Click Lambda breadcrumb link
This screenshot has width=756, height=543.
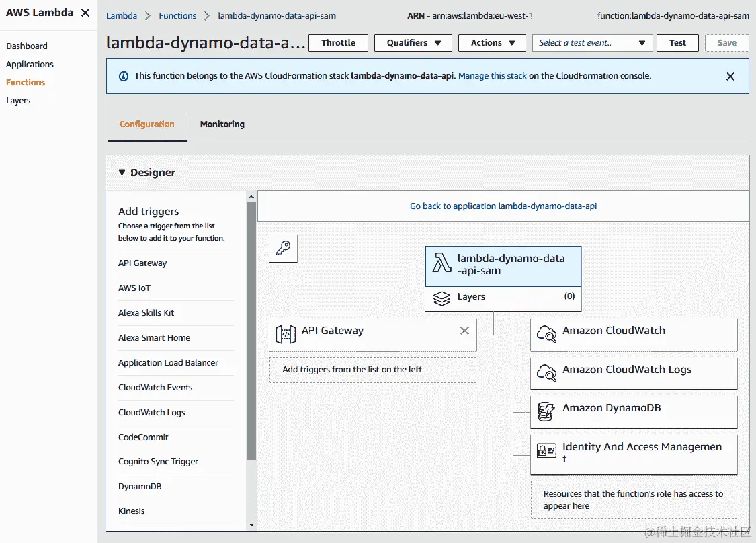coord(122,16)
